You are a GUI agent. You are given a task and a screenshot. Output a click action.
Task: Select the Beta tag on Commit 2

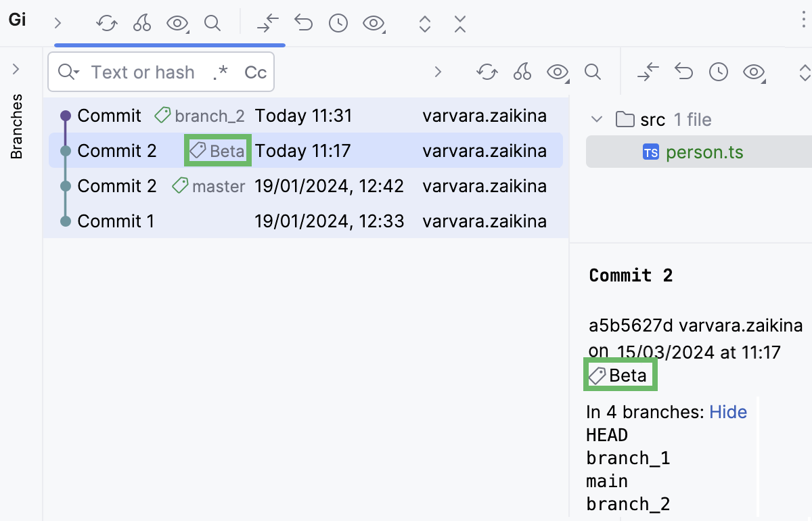[217, 150]
